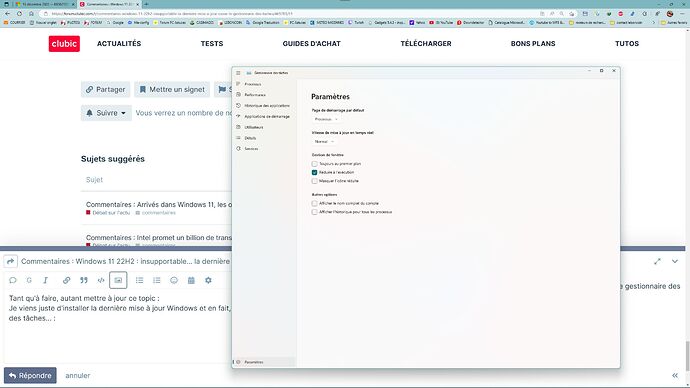Open Applications de démarrage in sidebar
Viewport: 690px width, 388px height.
[x=264, y=117]
